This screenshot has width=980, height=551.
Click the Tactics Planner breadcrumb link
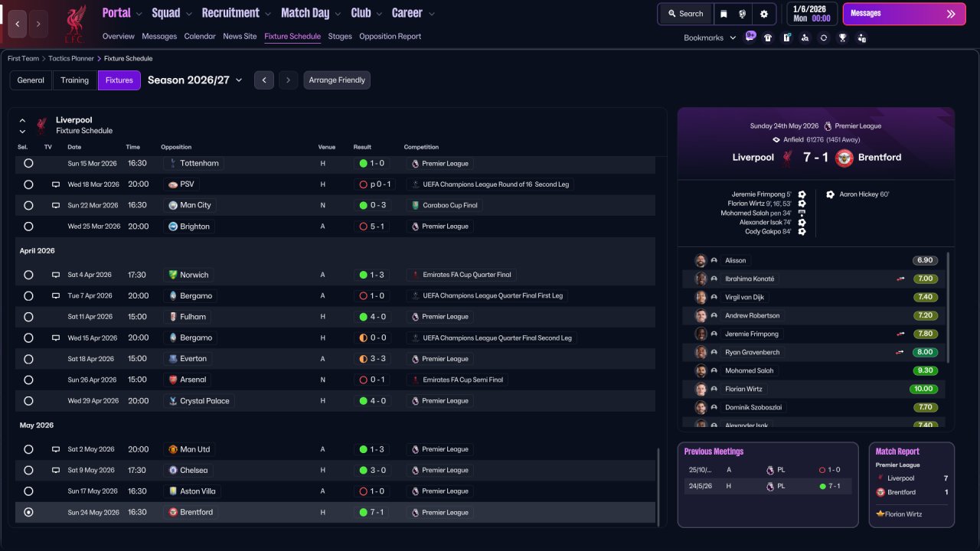(71, 58)
